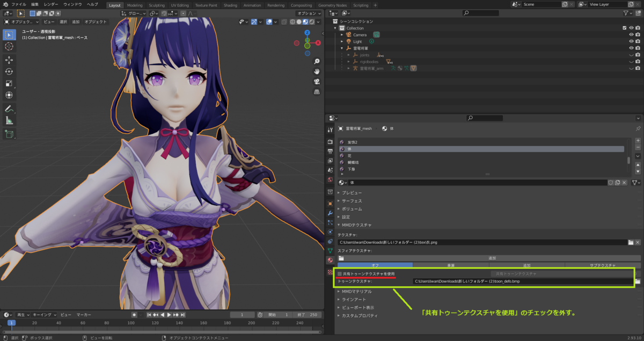Click the play animation button on timeline

[x=169, y=315]
